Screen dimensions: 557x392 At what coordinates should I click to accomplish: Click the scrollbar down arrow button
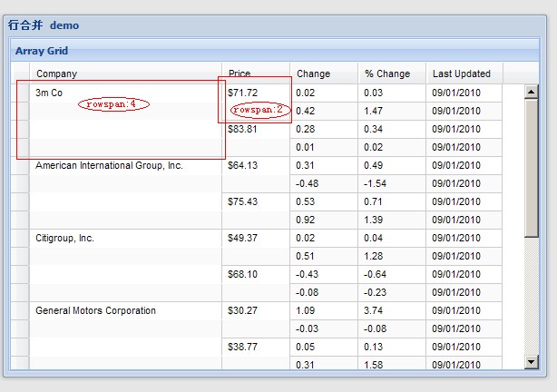point(532,363)
